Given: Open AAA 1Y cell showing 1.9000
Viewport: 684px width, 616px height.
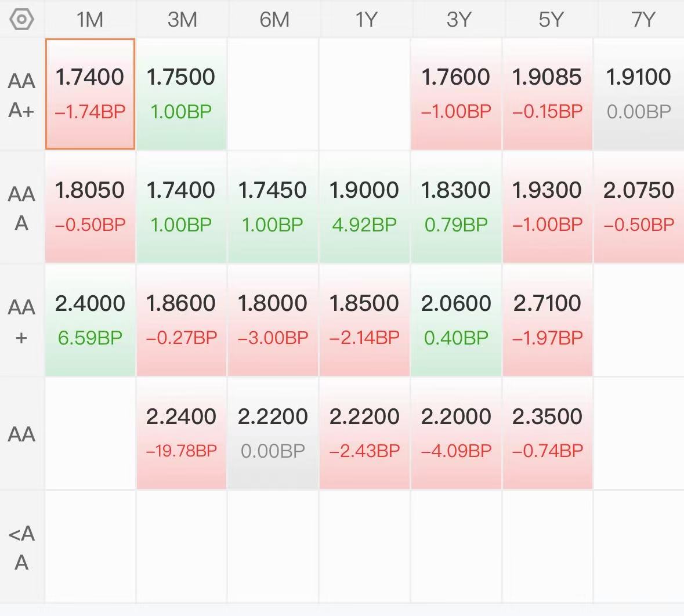Looking at the screenshot, I should 365,207.
